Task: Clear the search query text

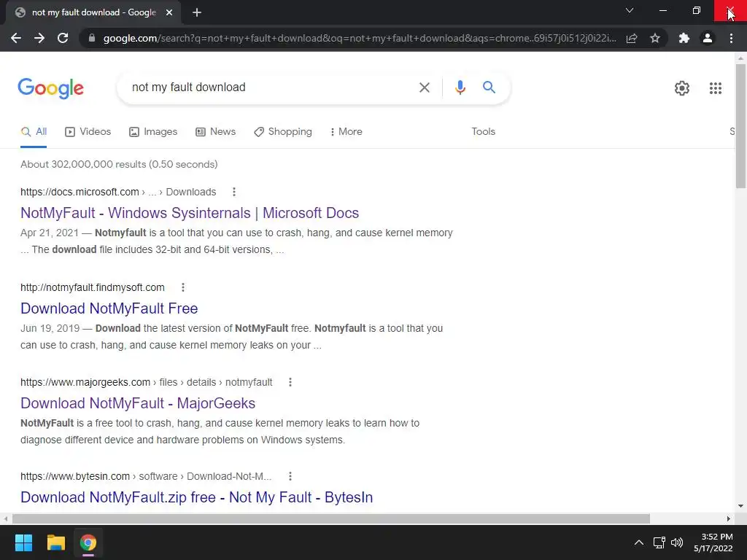Action: [424, 87]
